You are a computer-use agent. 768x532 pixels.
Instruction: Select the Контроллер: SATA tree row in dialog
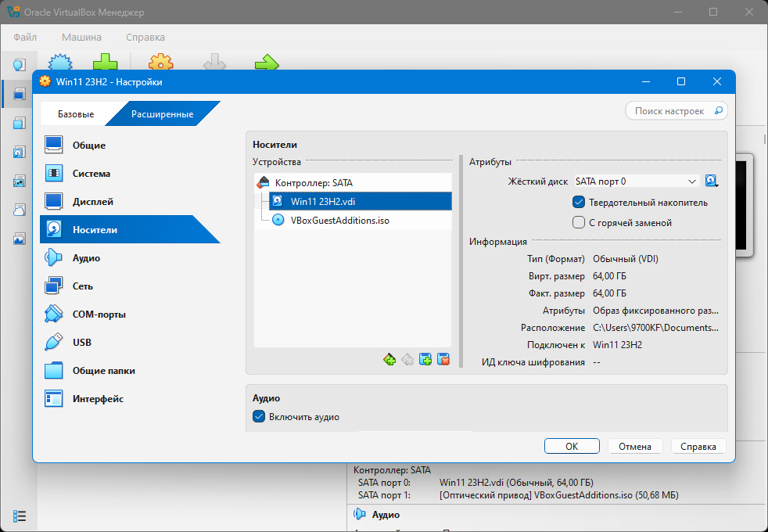[x=353, y=183]
